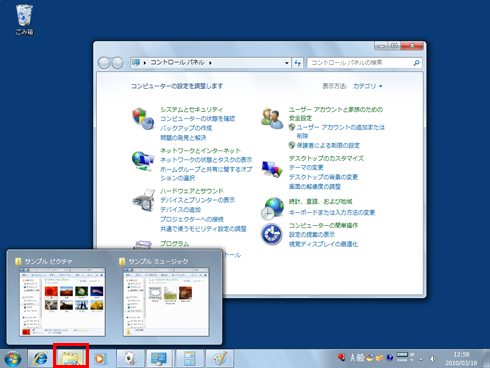Open キーボードまたは入力方法の変更 link
Image resolution: width=490 pixels, height=368 pixels.
pyautogui.click(x=332, y=212)
